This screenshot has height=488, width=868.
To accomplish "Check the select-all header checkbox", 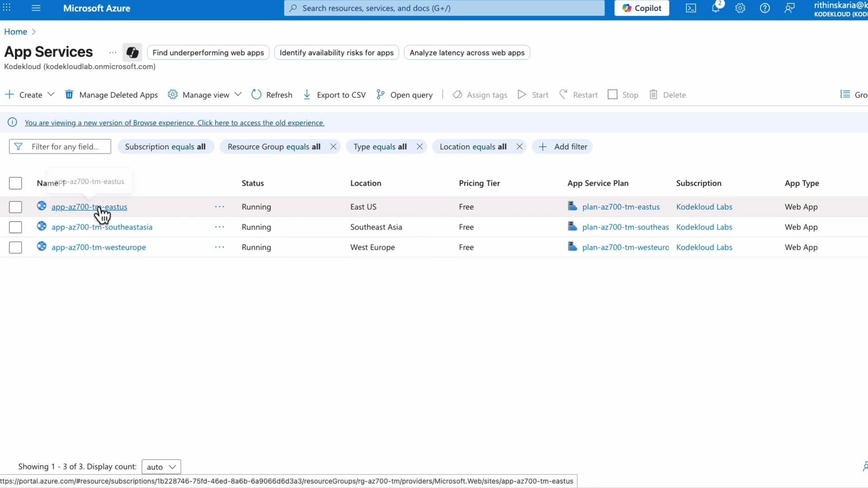I will pos(15,183).
